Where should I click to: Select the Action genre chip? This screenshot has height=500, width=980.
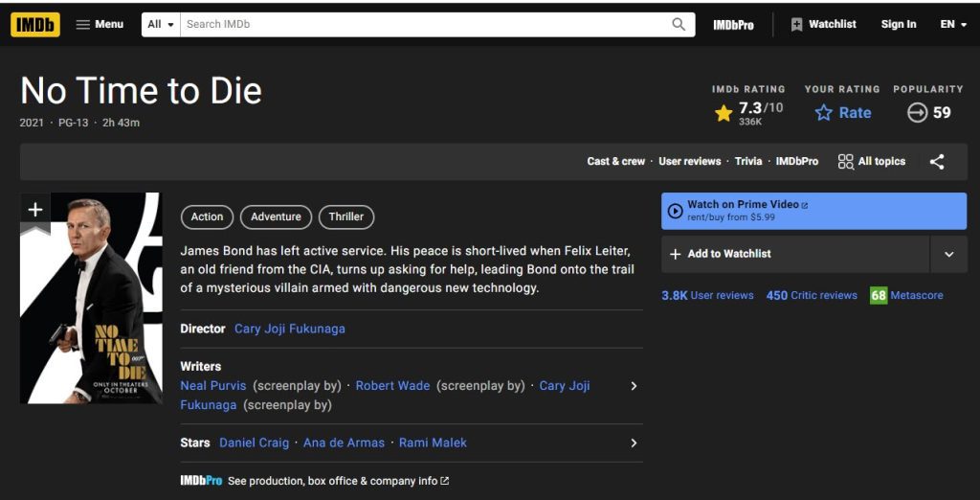pos(207,217)
